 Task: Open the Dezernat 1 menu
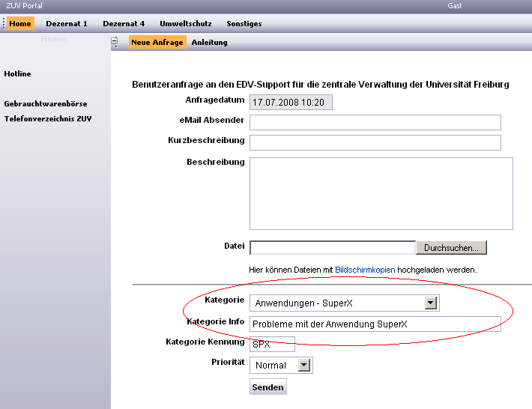coord(67,24)
